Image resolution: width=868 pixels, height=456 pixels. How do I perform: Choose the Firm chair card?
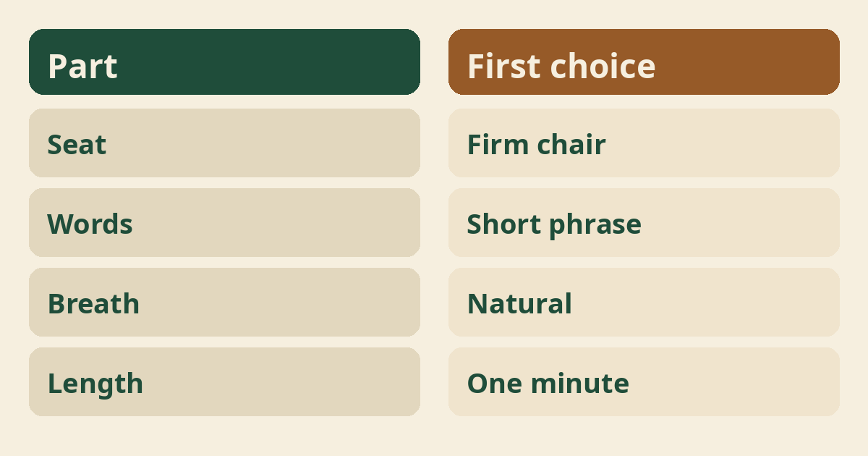tap(644, 143)
